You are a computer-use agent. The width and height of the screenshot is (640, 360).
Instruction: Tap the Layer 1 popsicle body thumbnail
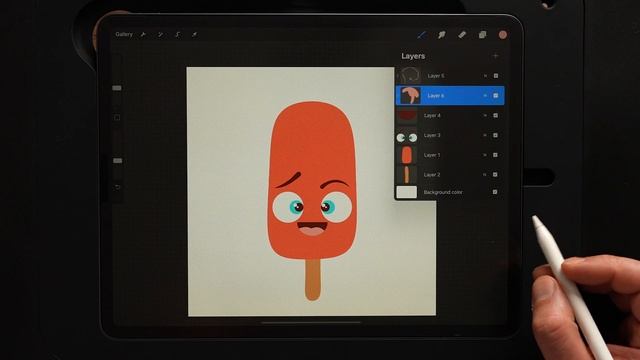pos(407,155)
